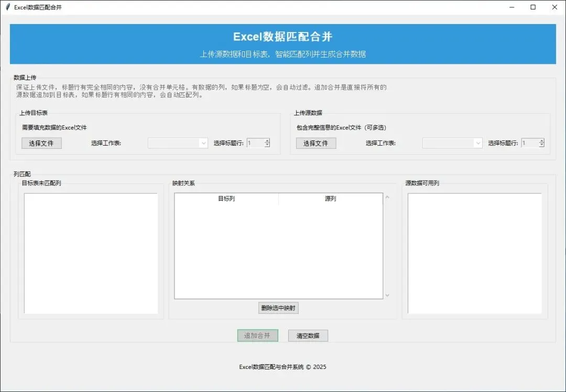Click the subtitle 上传源数据和目标表，智能匹配列并生成合并数据
The height and width of the screenshot is (392, 566).
(x=282, y=54)
